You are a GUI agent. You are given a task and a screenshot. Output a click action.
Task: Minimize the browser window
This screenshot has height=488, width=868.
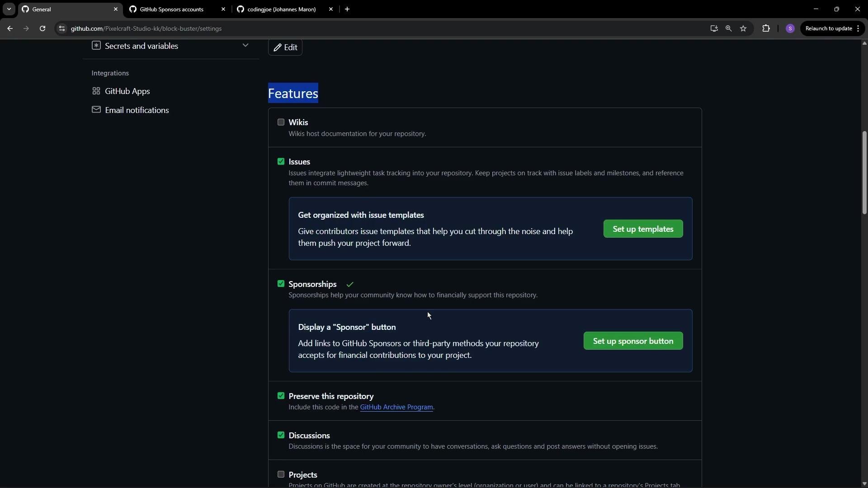coord(816,9)
